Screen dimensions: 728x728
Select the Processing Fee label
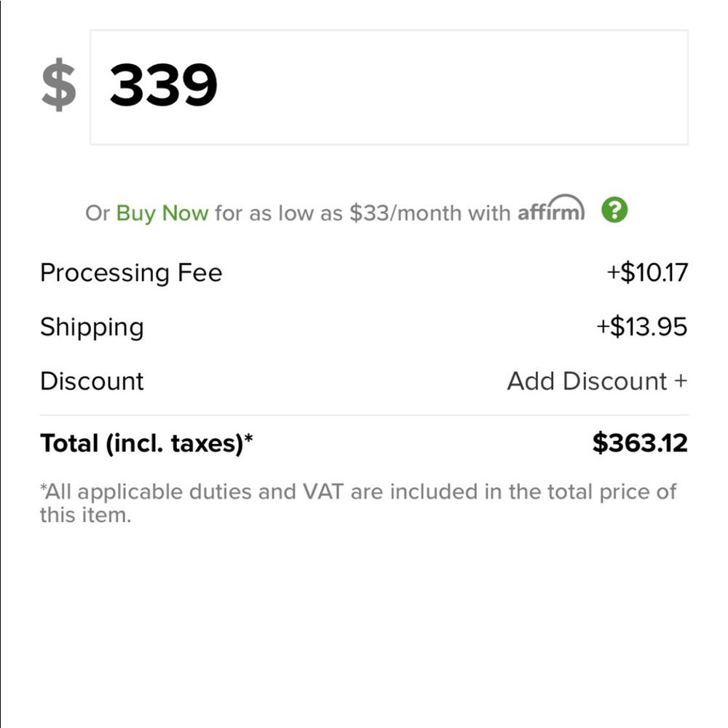[x=131, y=273]
